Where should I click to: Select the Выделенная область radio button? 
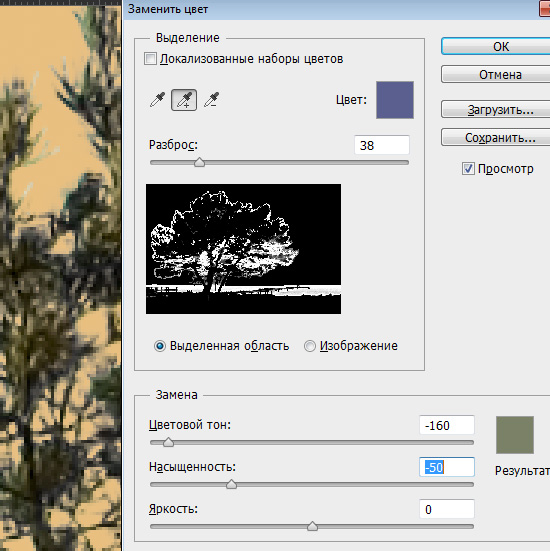(x=160, y=346)
